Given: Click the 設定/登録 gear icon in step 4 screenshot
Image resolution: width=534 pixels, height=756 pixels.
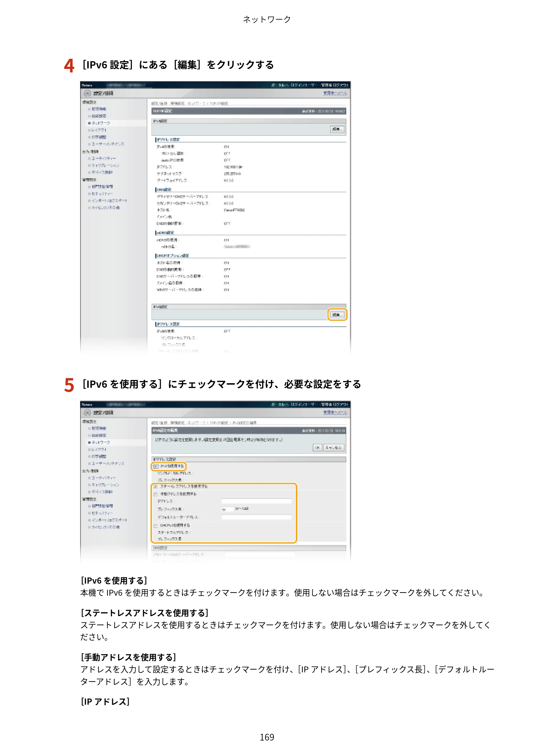Looking at the screenshot, I should 87,93.
